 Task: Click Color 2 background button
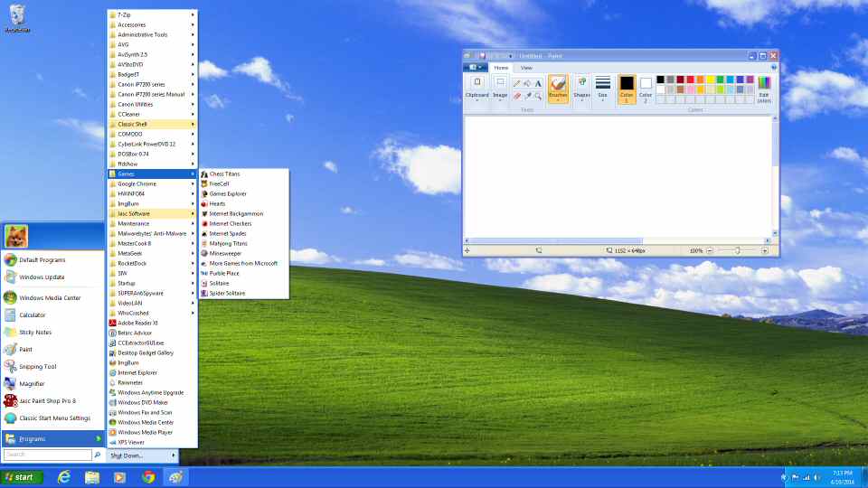pyautogui.click(x=646, y=89)
